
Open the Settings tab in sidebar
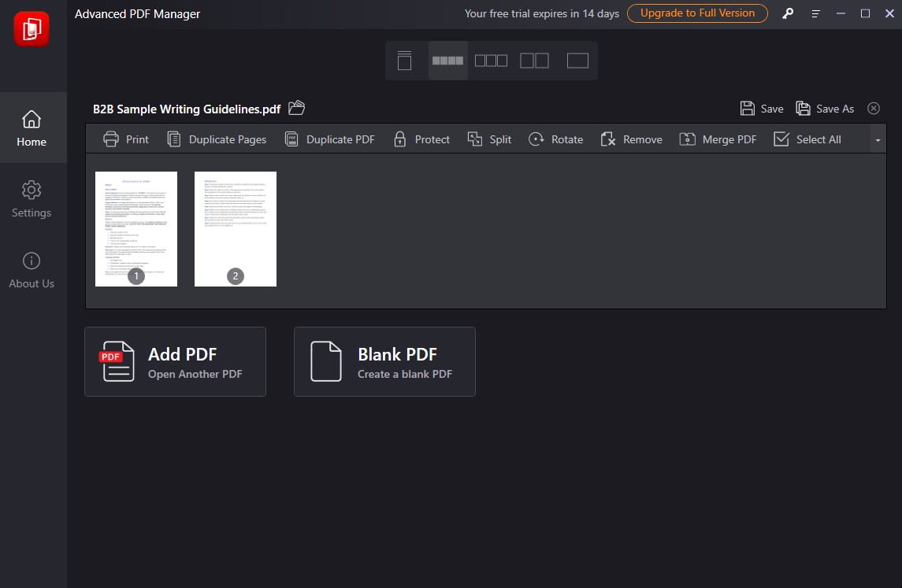[x=32, y=199]
